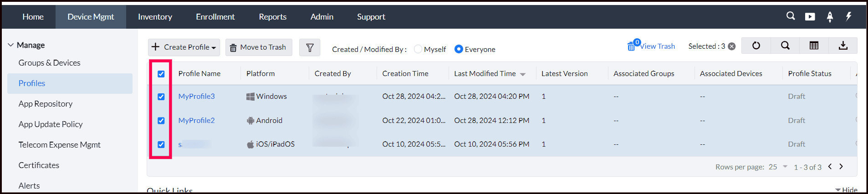
Task: Click the Move to Trash button
Action: (258, 47)
